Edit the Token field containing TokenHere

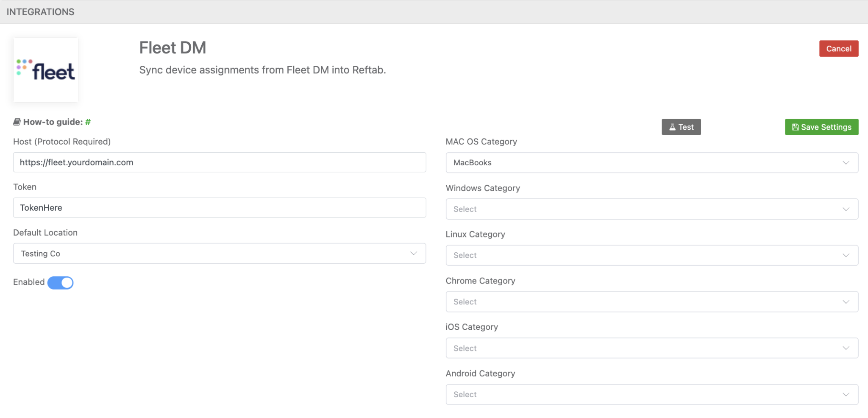pyautogui.click(x=219, y=207)
